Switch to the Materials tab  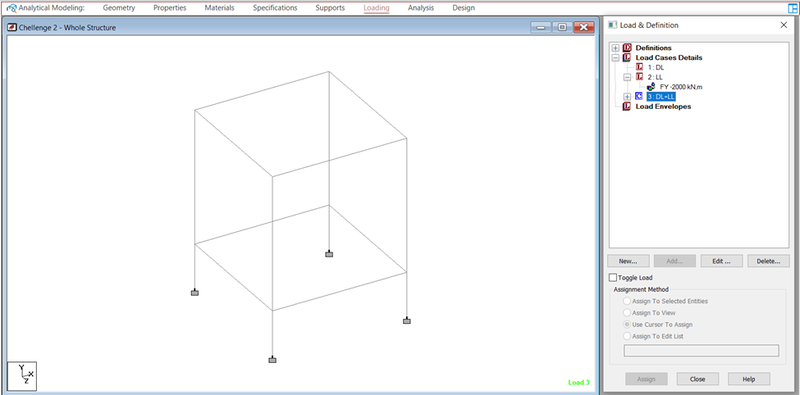tap(219, 8)
